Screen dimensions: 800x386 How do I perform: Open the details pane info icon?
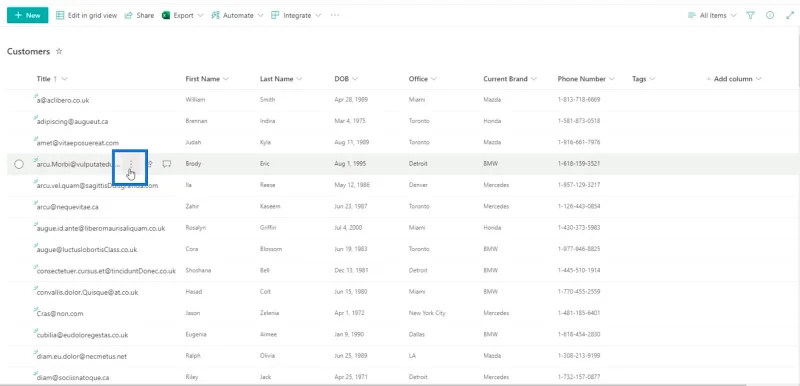point(770,15)
